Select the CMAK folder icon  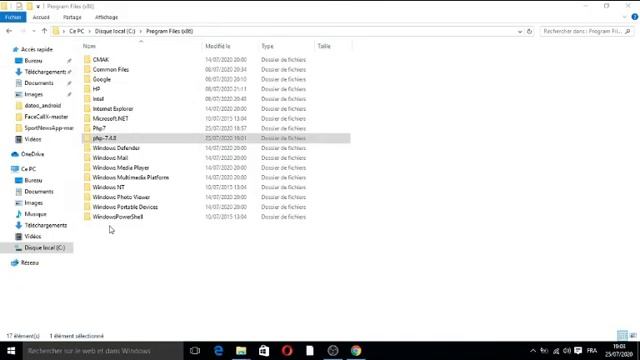[87, 60]
